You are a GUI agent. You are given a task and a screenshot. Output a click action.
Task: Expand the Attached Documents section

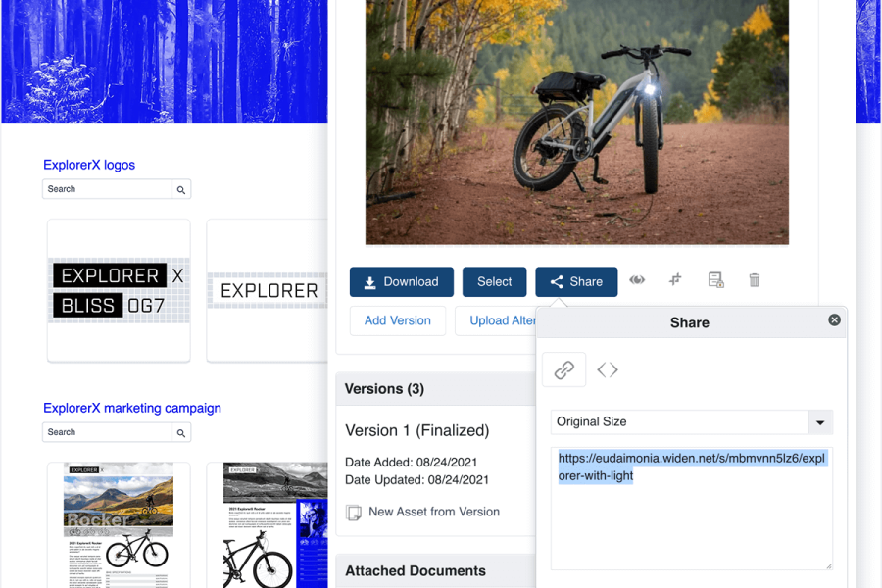pyautogui.click(x=415, y=570)
